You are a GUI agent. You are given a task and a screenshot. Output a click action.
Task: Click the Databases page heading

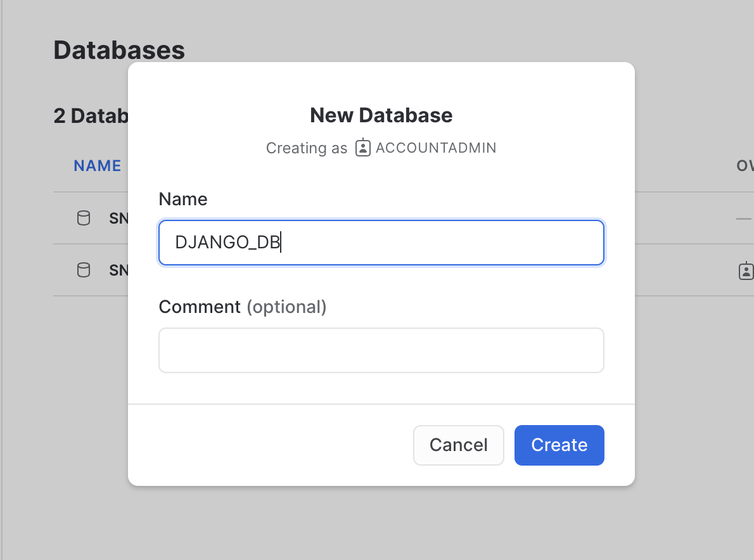pyautogui.click(x=118, y=49)
